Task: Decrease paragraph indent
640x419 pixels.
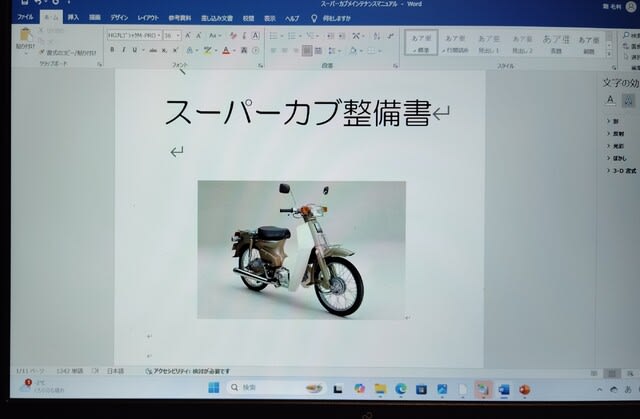Action: click(330, 36)
